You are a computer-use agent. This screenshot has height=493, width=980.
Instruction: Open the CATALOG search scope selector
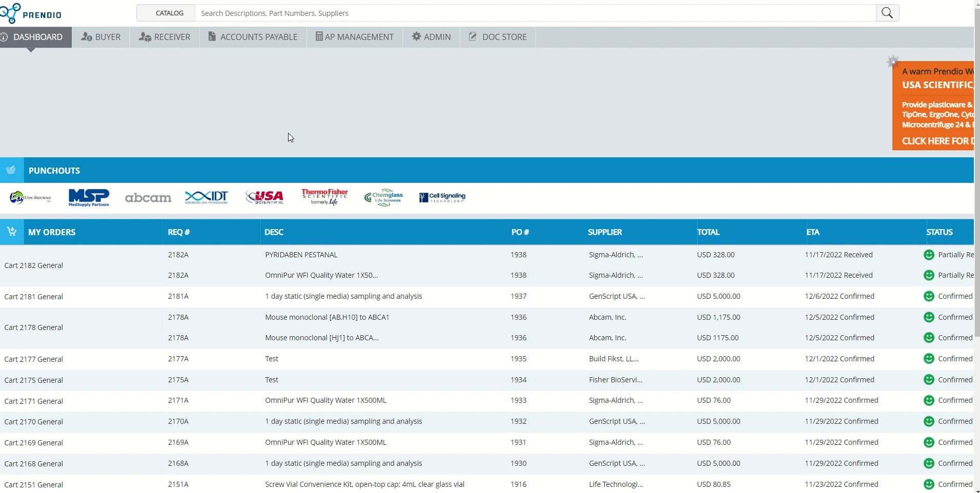click(169, 13)
